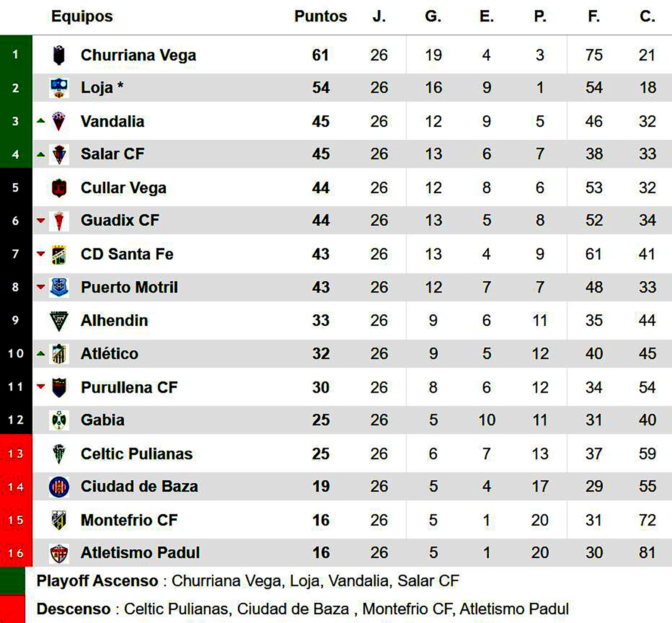Click the green Playoff Ascenso legend swatch

[x=13, y=581]
